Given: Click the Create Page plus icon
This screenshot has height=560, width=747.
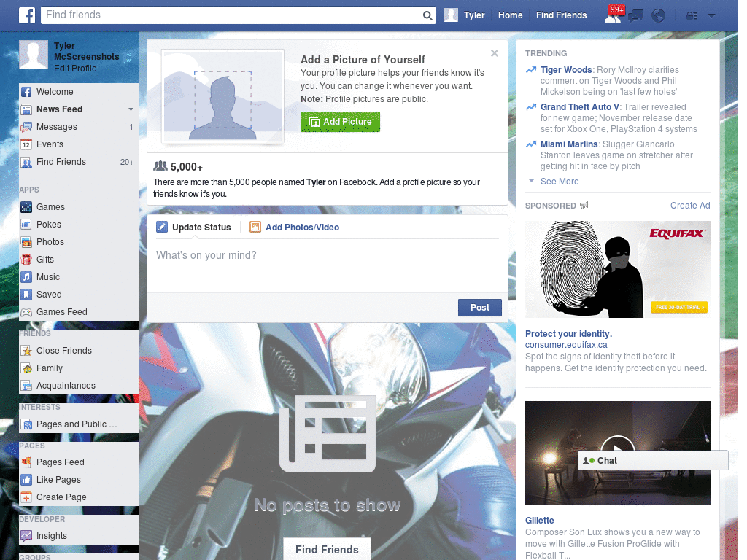Looking at the screenshot, I should point(26,497).
